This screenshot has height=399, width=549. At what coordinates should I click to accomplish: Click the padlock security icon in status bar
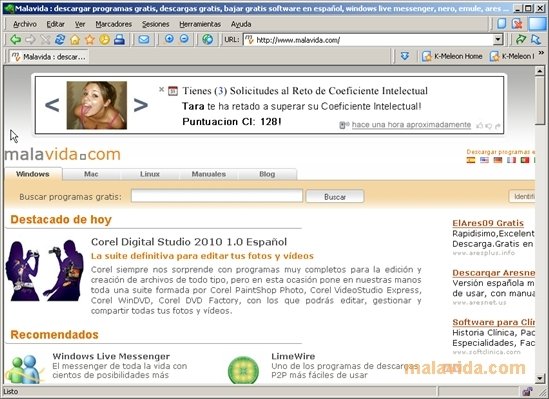[x=528, y=391]
